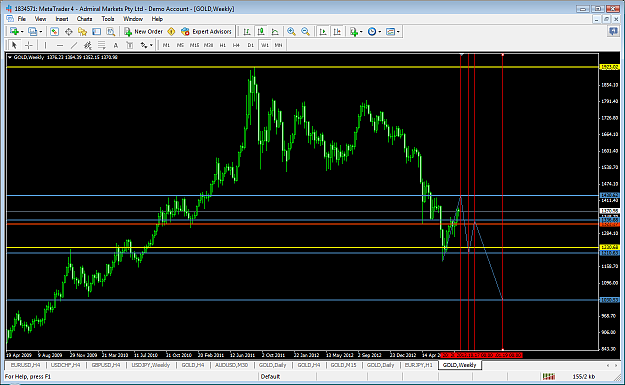625x385 pixels.
Task: Set timeframe to D1
Action: (250, 45)
